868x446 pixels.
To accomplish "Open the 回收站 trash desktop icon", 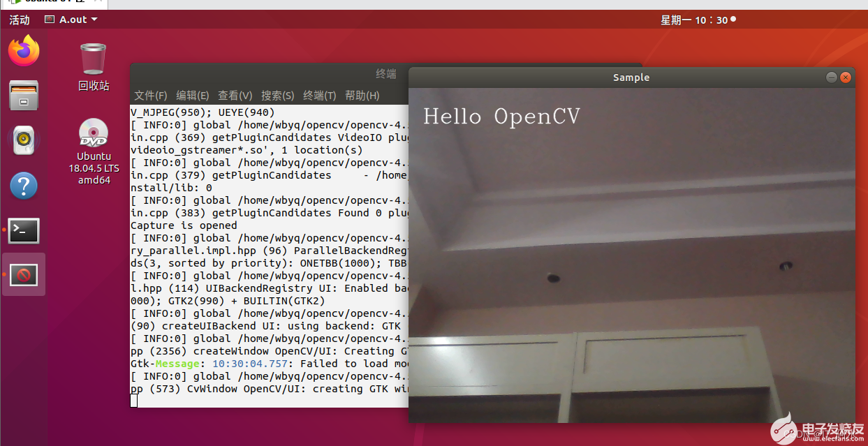I will (x=94, y=67).
